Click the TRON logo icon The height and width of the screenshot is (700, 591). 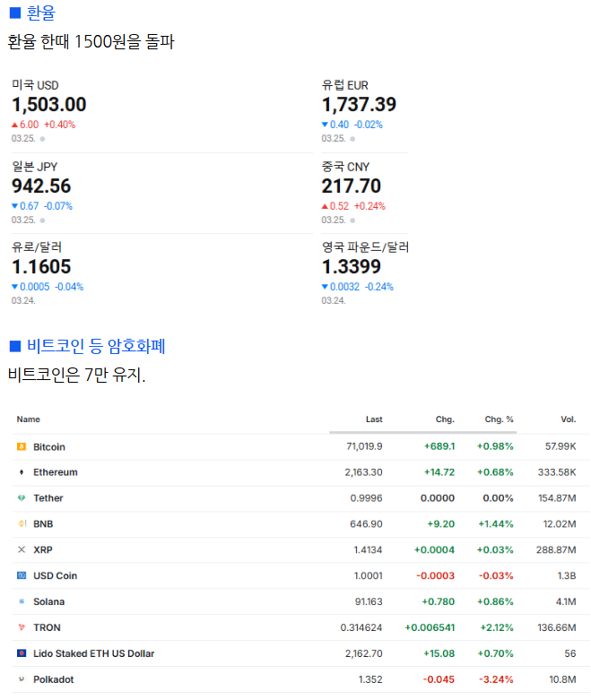tap(22, 627)
